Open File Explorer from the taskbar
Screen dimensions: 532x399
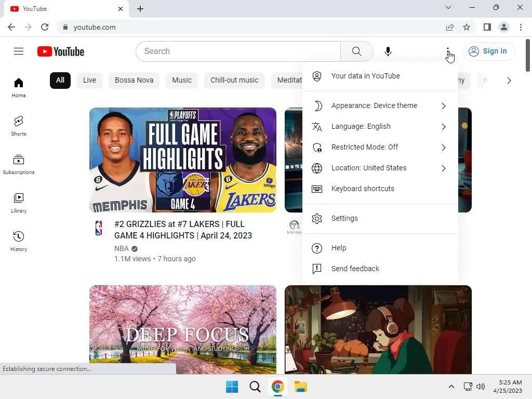[301, 387]
